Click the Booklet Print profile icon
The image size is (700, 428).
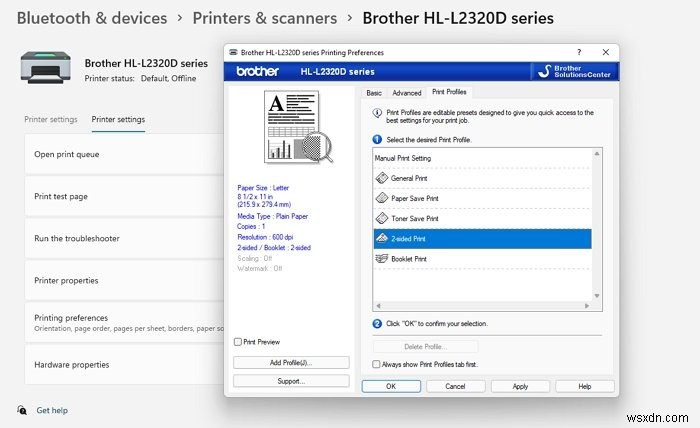coord(382,258)
